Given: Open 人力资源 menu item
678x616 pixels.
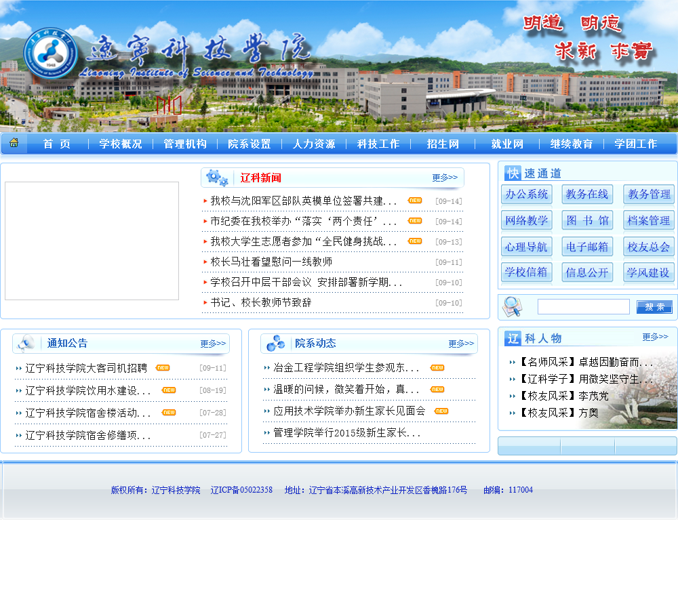Looking at the screenshot, I should click(x=314, y=144).
